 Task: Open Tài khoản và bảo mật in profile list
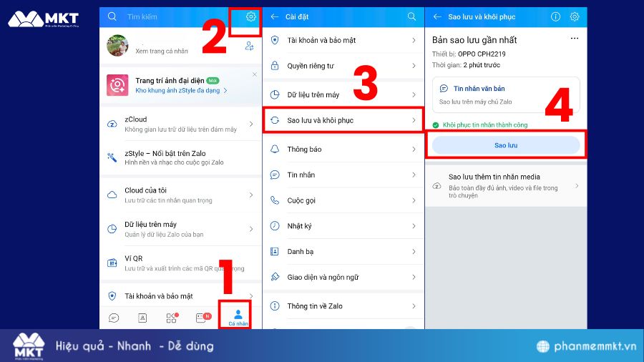[181, 296]
